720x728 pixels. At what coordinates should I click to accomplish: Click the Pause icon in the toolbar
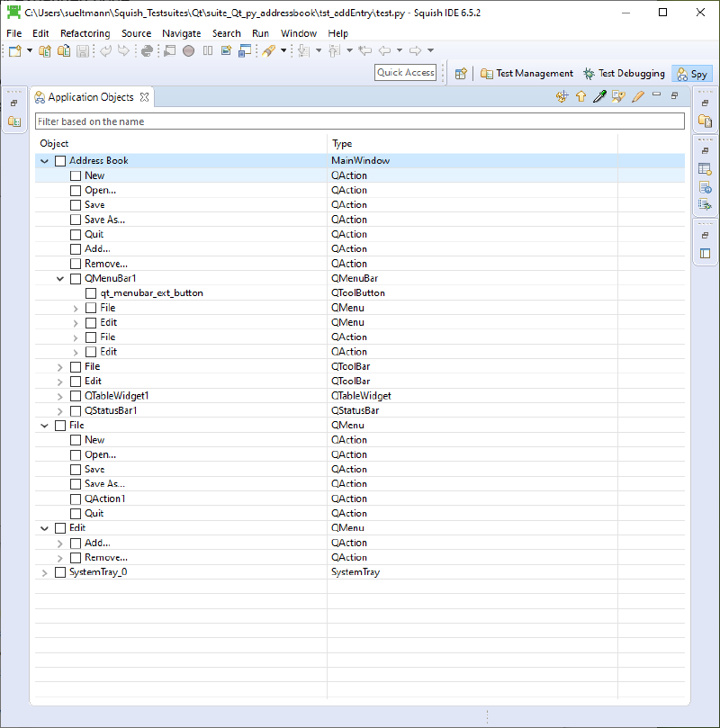[208, 51]
